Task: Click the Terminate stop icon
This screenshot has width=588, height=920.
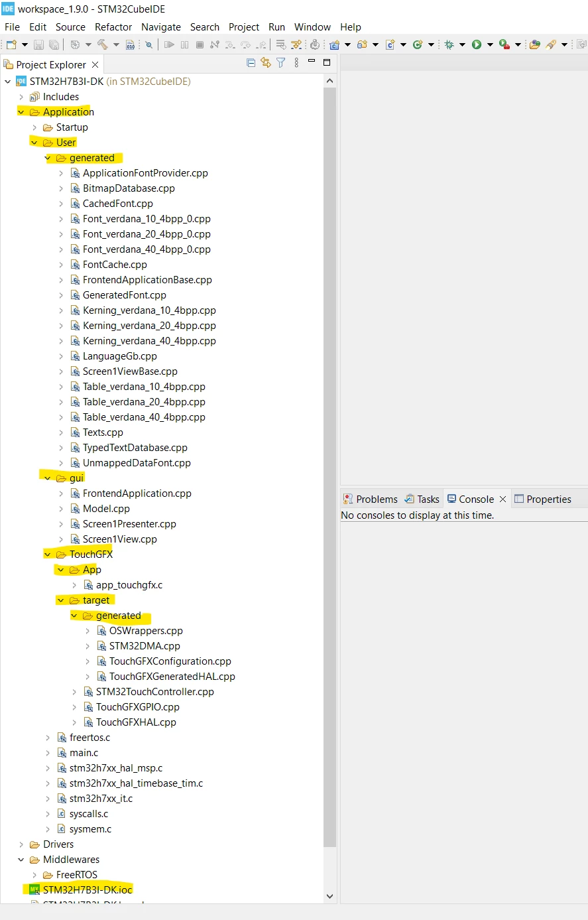Action: tap(200, 44)
